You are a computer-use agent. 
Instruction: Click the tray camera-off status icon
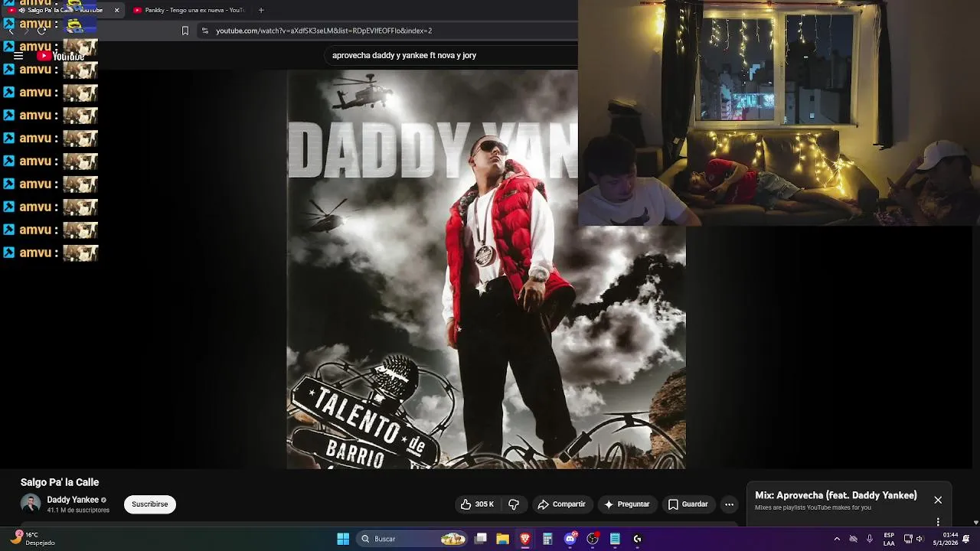tap(853, 539)
